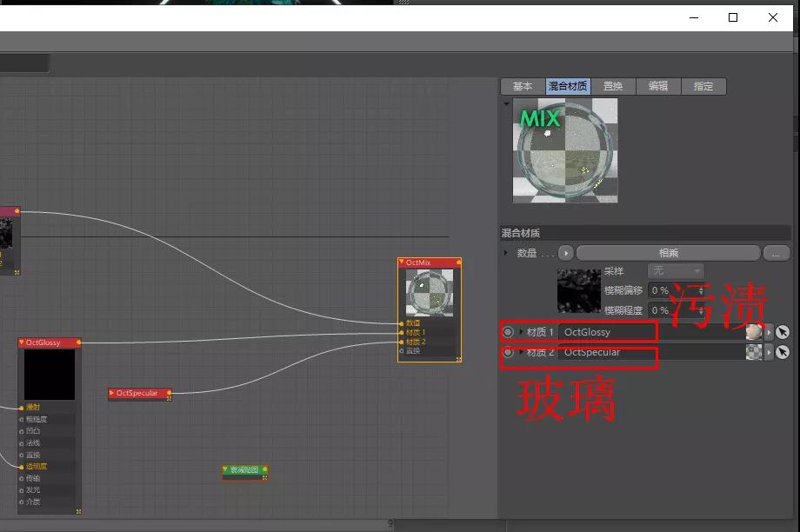Click the 相乘 texture button
The height and width of the screenshot is (532, 800).
pyautogui.click(x=668, y=253)
